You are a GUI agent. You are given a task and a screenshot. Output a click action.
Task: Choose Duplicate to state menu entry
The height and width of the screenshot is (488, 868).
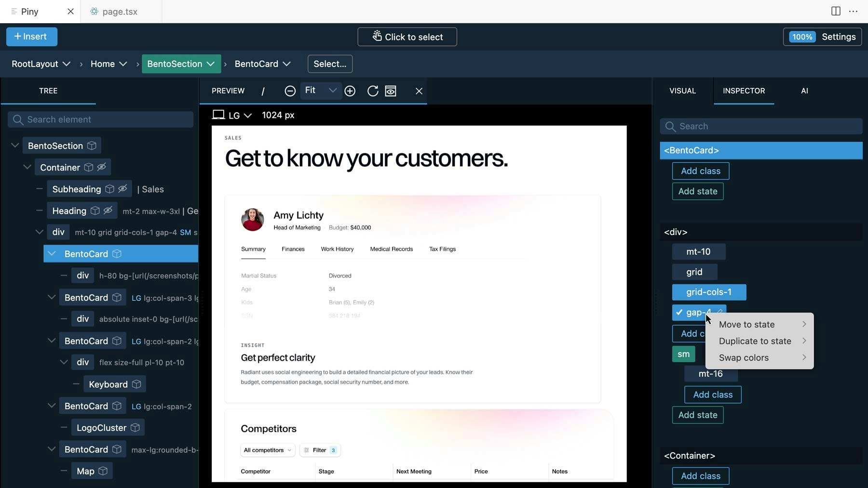click(759, 341)
